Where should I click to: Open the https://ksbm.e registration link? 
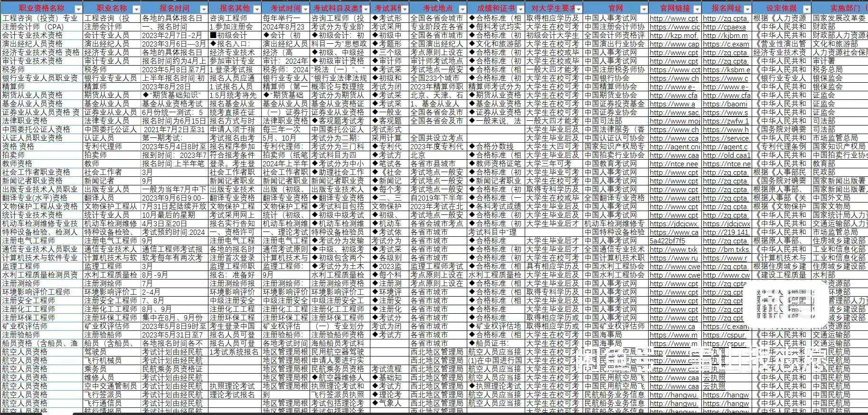726,69
